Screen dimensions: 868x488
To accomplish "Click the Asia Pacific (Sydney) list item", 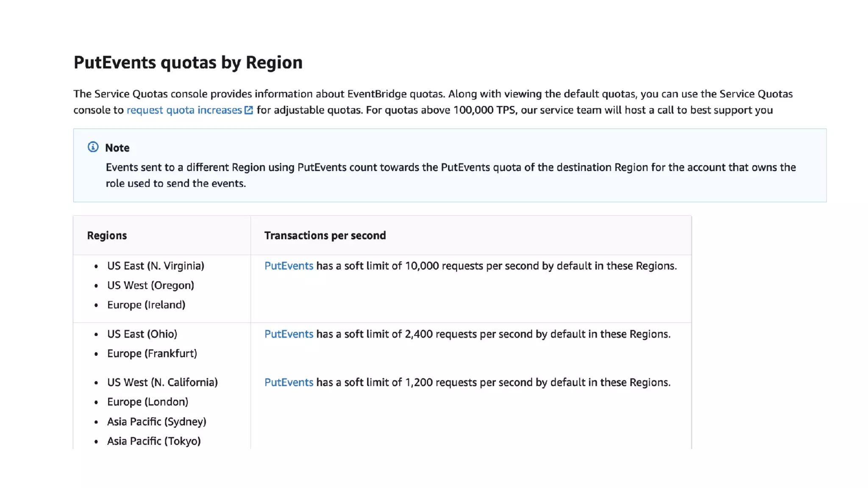I will (156, 421).
